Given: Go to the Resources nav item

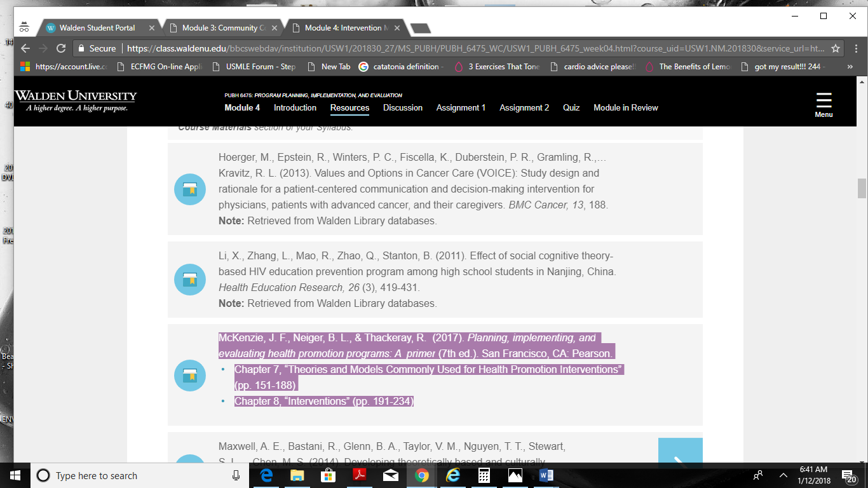Looking at the screenshot, I should click(349, 107).
